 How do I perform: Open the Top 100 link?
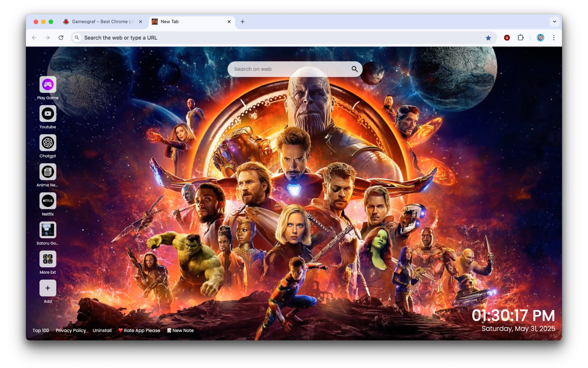41,330
